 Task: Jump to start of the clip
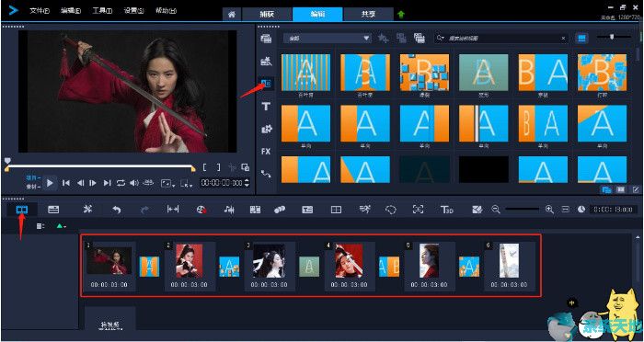65,183
